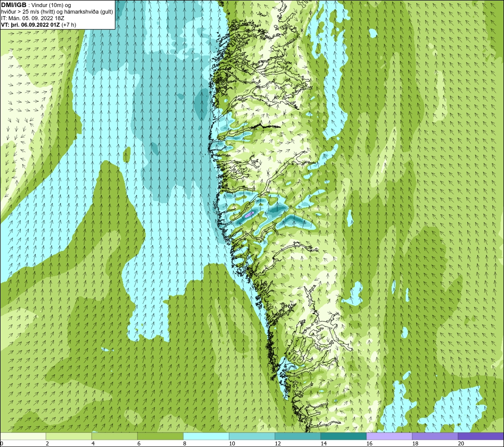Click the legend label '6'
This screenshot has width=504, height=447.
139,443
